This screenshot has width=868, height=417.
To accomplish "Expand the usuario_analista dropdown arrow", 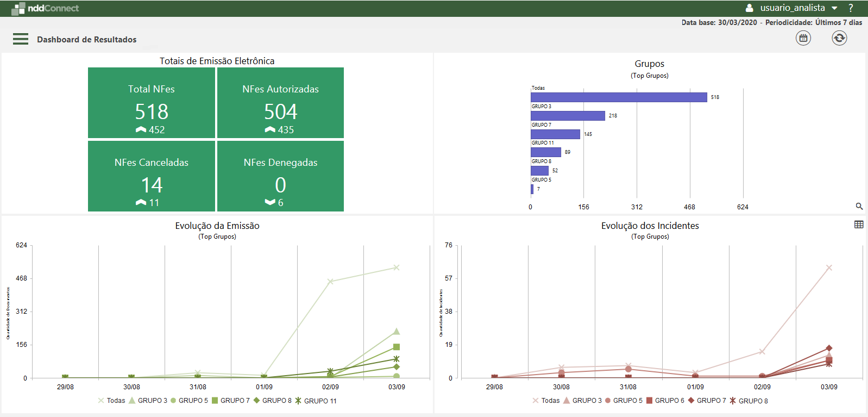I will click(x=834, y=8).
